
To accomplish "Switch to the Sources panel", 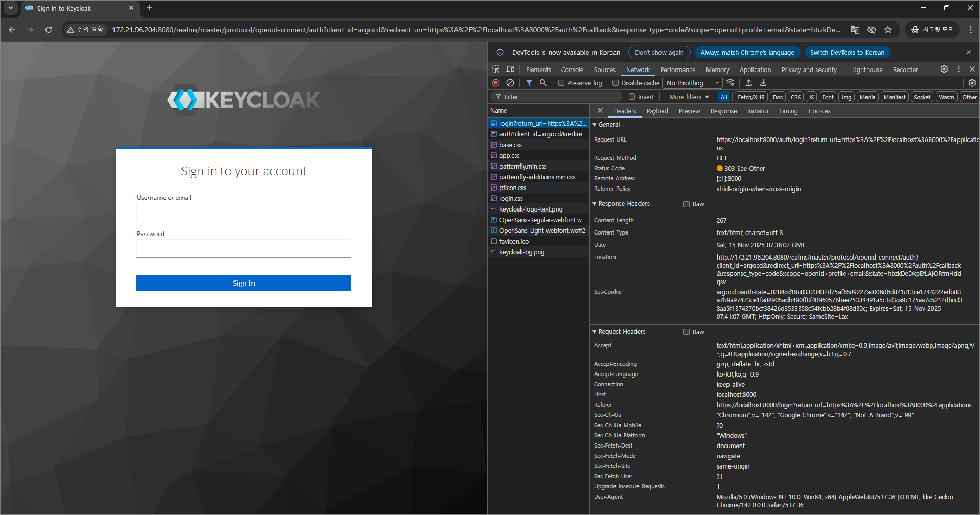I will (x=605, y=69).
